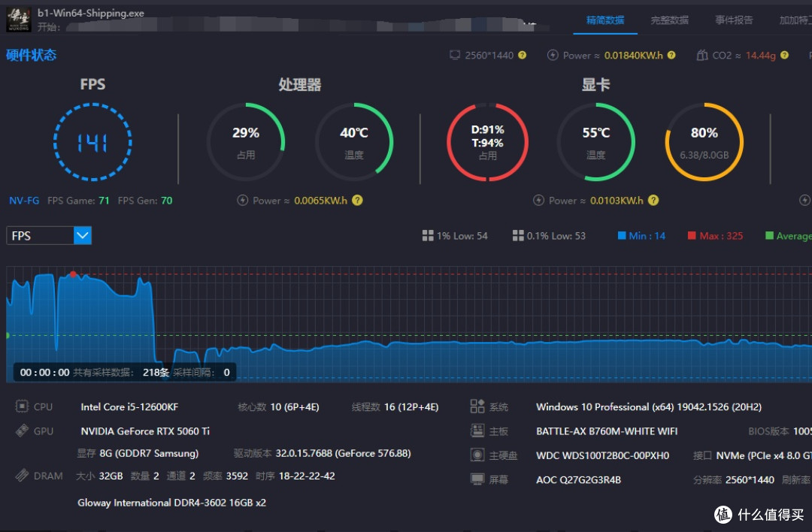
Task: Click the GPU usage gauge D:91%
Action: pos(487,142)
